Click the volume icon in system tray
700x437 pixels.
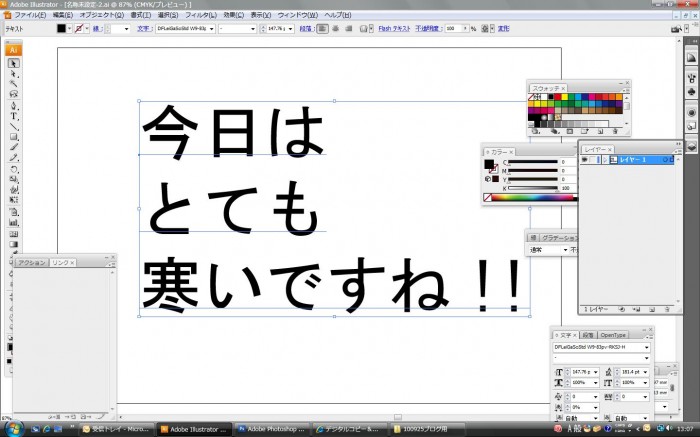click(671, 429)
